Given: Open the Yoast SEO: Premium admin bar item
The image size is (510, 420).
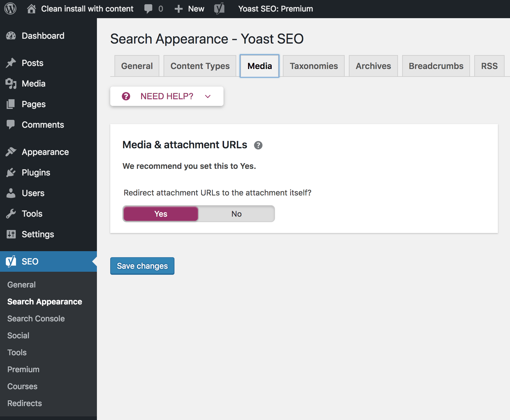Looking at the screenshot, I should point(276,9).
